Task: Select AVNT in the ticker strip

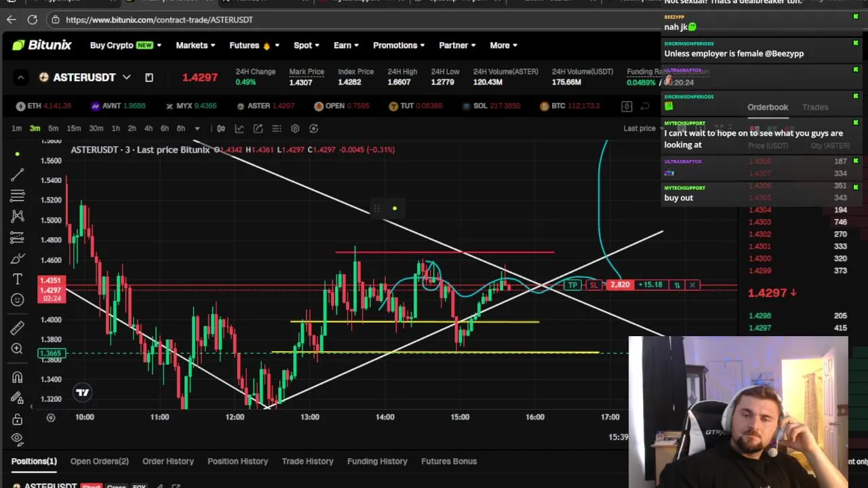Action: click(118, 106)
